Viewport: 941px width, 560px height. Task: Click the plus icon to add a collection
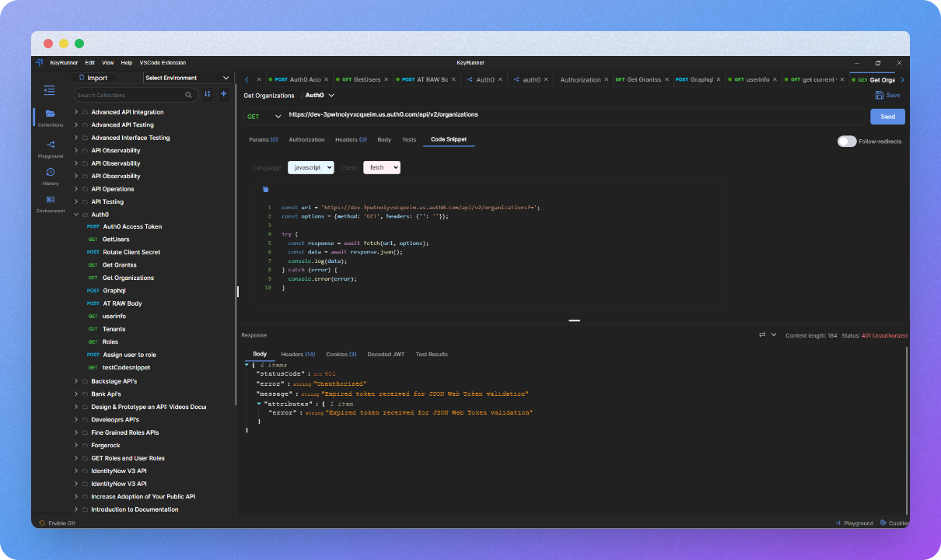[224, 94]
